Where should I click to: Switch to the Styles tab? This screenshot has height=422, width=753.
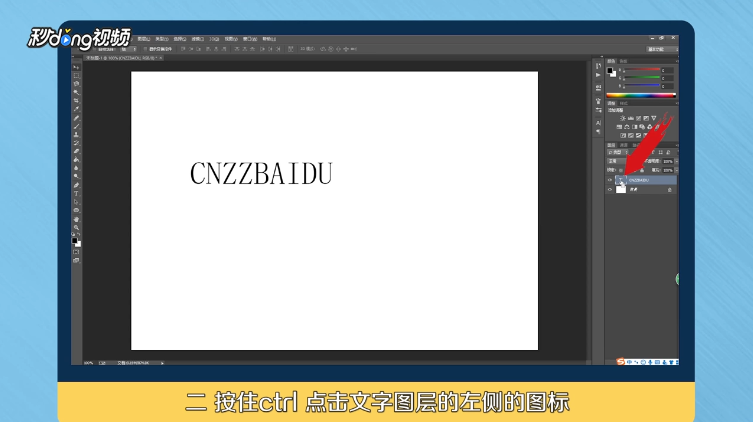point(624,103)
